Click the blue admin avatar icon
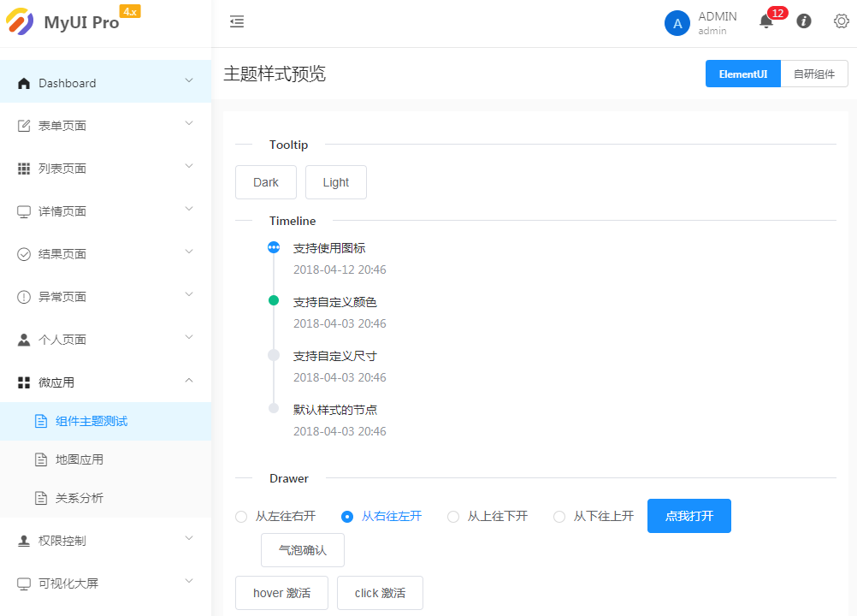857x616 pixels. pos(677,24)
